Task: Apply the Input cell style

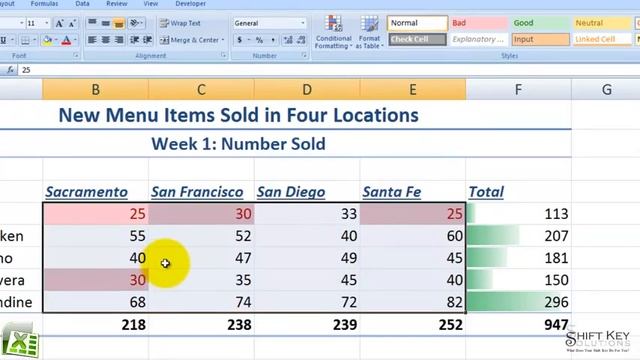Action: coord(540,39)
